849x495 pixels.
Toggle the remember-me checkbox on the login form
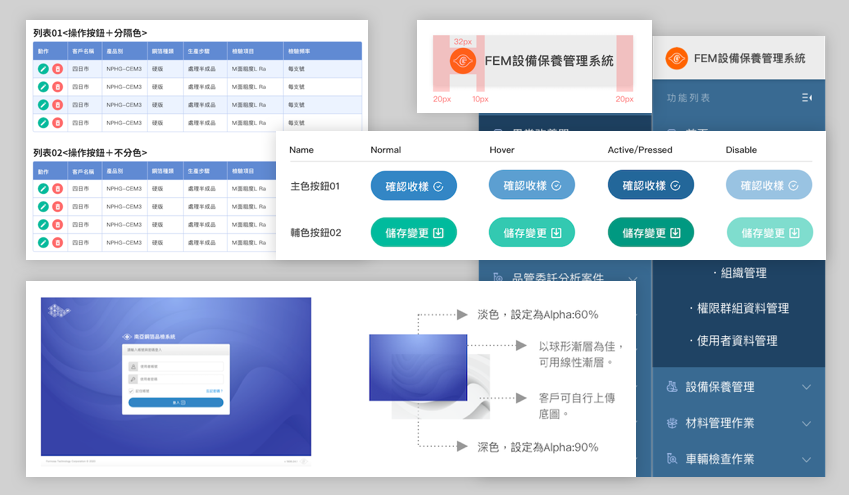[131, 390]
